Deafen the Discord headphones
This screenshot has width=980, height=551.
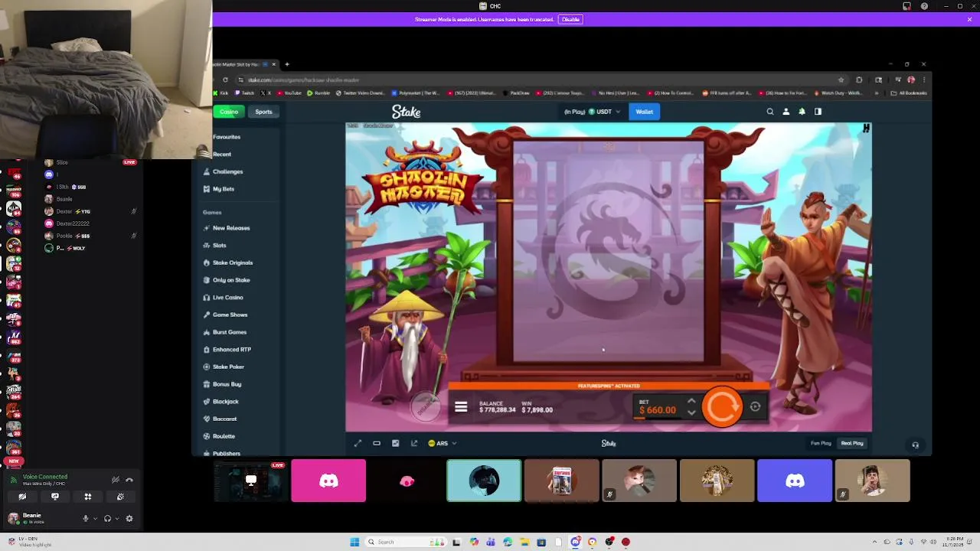[107, 518]
